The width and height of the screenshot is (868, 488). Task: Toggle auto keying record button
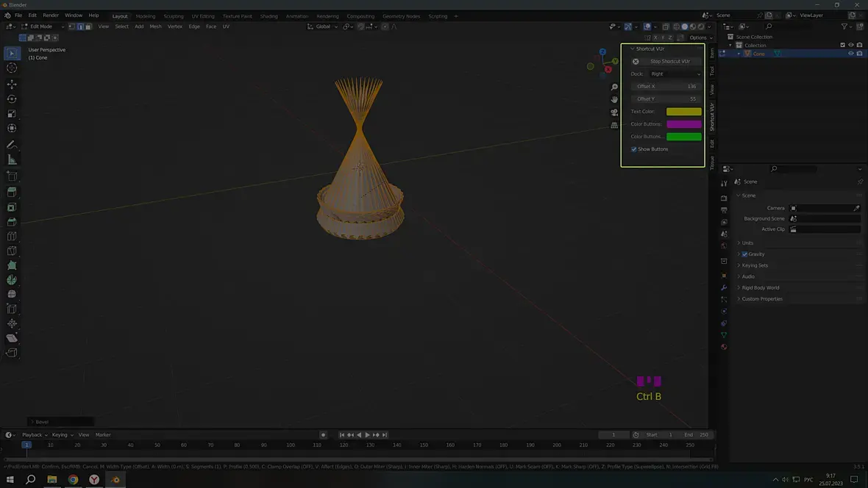click(x=323, y=435)
